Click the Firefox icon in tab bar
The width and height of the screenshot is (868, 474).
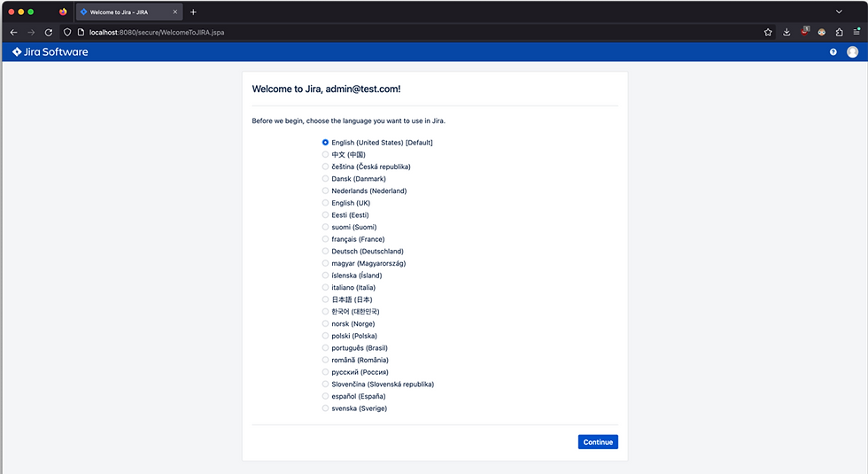(63, 12)
